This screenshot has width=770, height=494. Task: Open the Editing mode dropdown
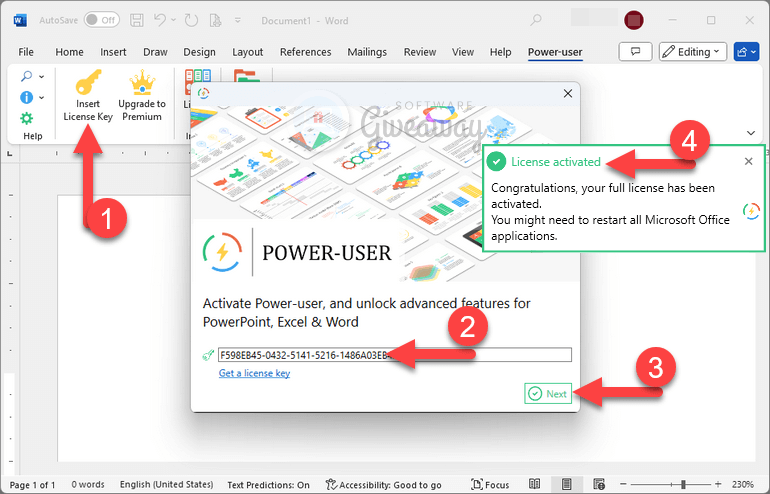(692, 52)
